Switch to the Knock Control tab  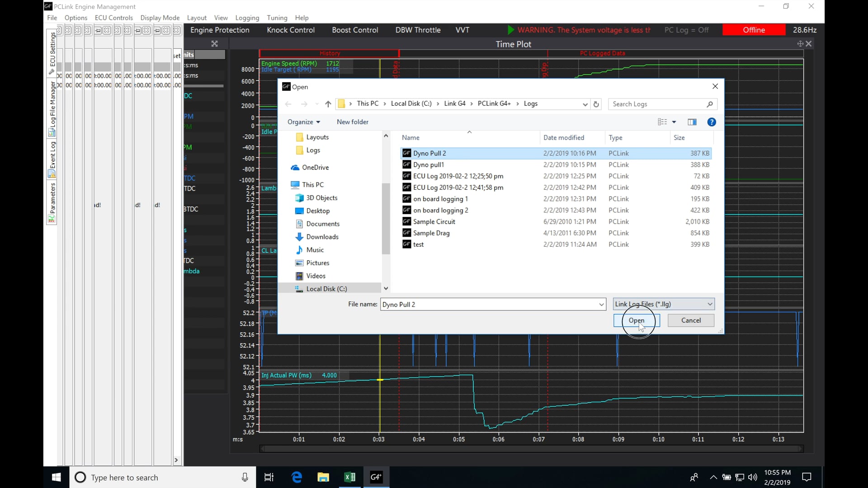[290, 30]
